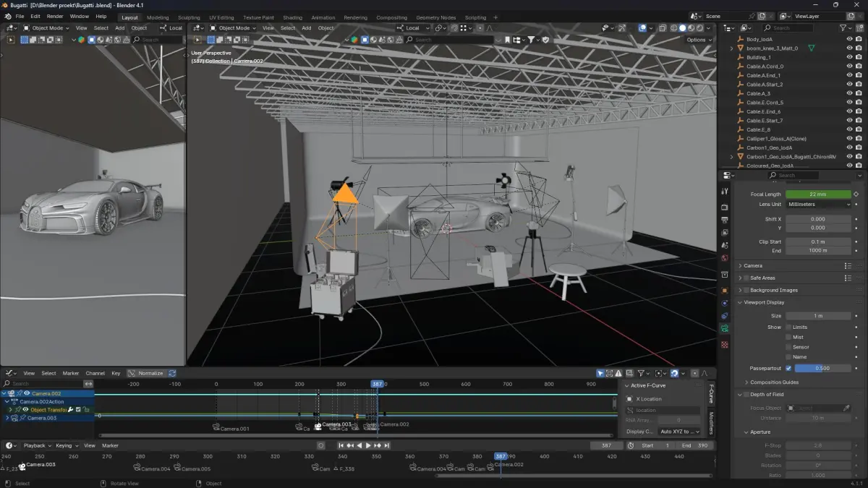Open the Options button in main viewport
Screen dimensions: 868x488
[x=699, y=40]
